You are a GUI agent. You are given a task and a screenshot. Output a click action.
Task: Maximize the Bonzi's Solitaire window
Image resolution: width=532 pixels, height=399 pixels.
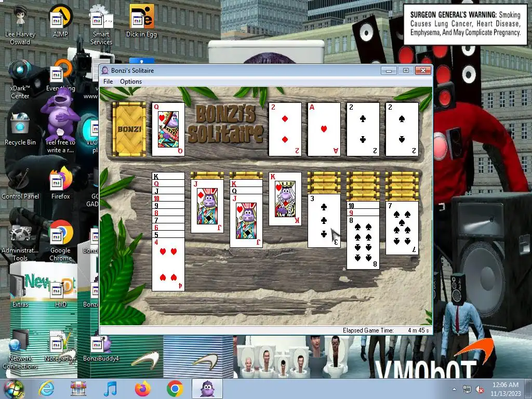click(x=406, y=70)
